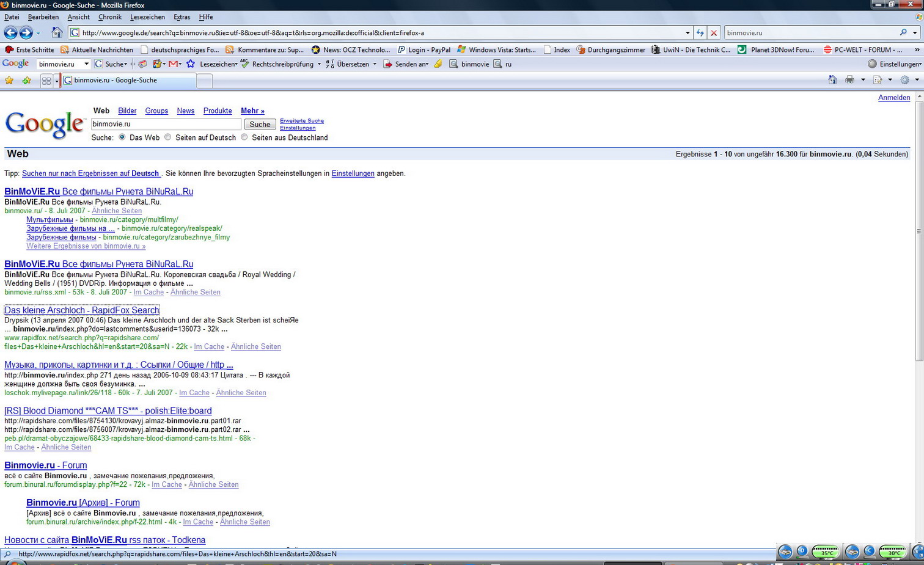Open the search engine dropdown arrow
The width and height of the screenshot is (924, 565).
[x=915, y=32]
